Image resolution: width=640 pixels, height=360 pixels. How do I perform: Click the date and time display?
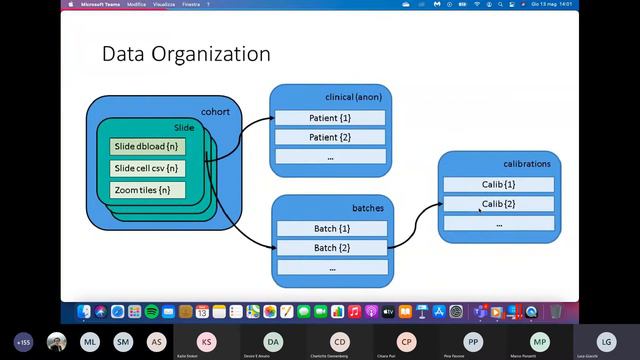pos(552,4)
